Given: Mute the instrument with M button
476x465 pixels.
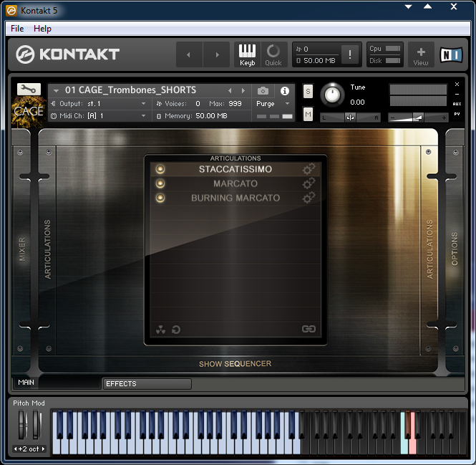Looking at the screenshot, I should [308, 114].
